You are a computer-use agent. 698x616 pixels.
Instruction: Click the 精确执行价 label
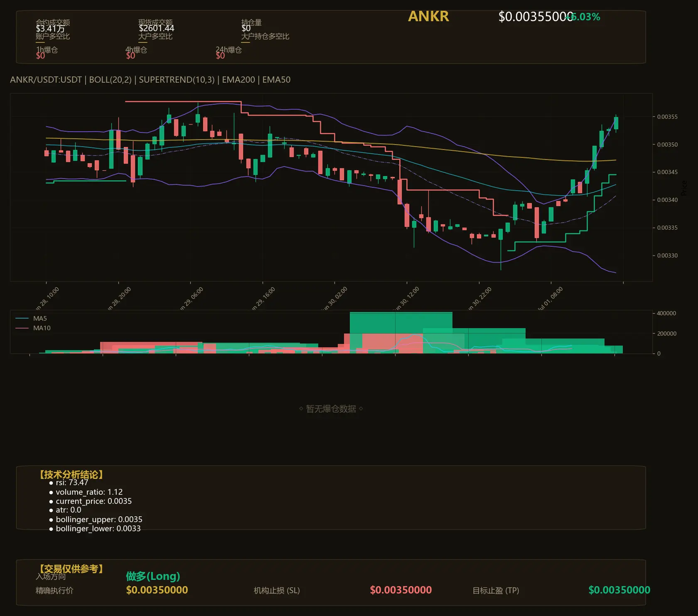click(54, 590)
